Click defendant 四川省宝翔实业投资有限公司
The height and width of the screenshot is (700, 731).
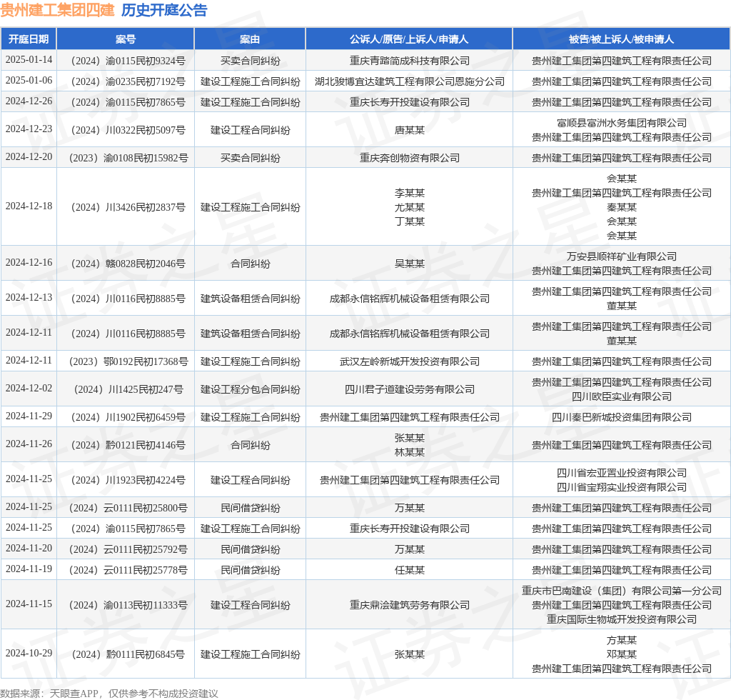point(622,487)
